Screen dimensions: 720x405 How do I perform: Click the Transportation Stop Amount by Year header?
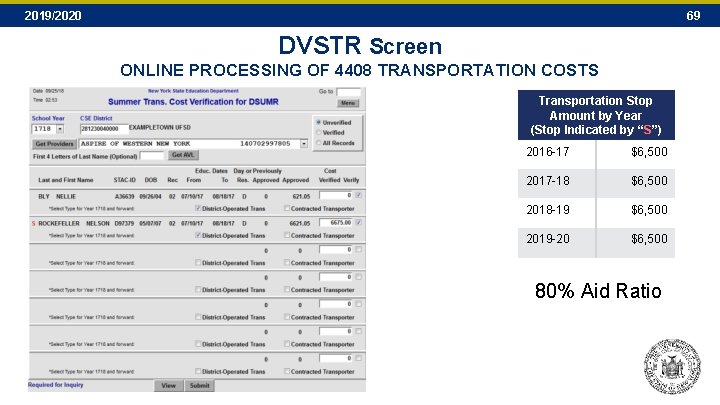596,115
